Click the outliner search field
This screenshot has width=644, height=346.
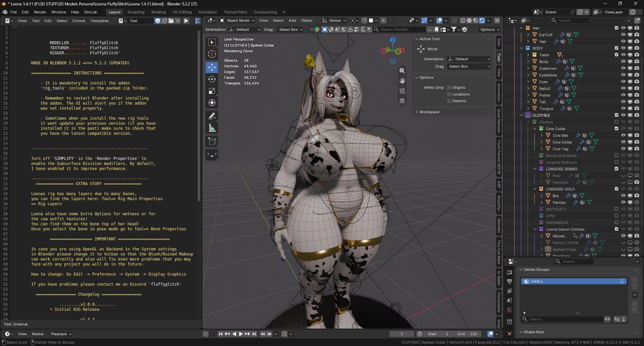[x=571, y=20]
